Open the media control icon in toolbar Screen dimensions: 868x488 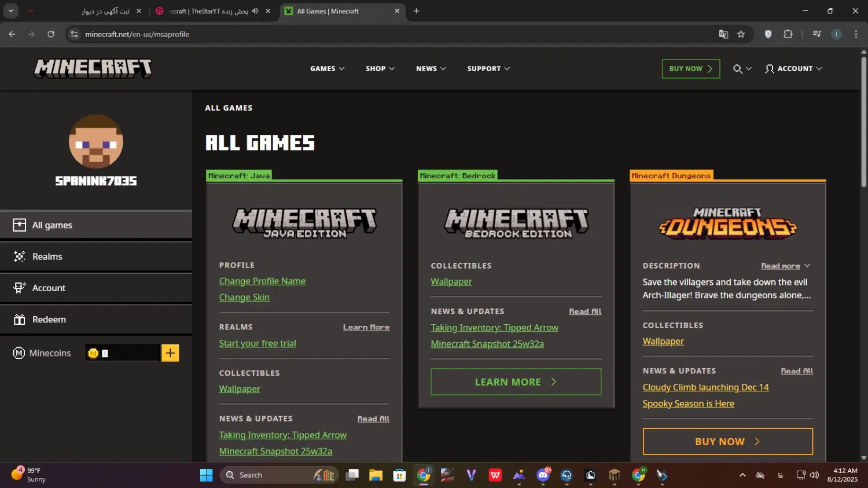pyautogui.click(x=817, y=34)
